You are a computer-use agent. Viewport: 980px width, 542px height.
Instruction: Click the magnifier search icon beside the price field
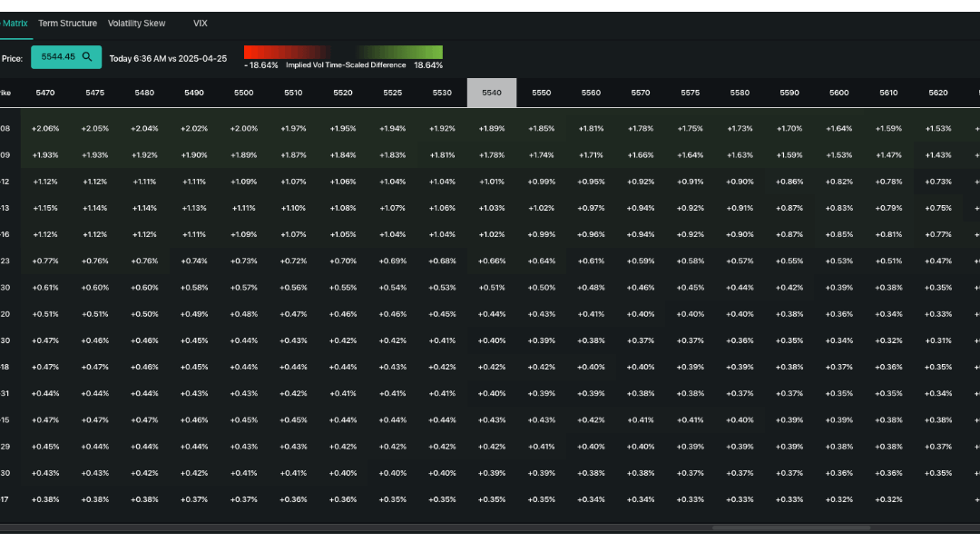(87, 56)
